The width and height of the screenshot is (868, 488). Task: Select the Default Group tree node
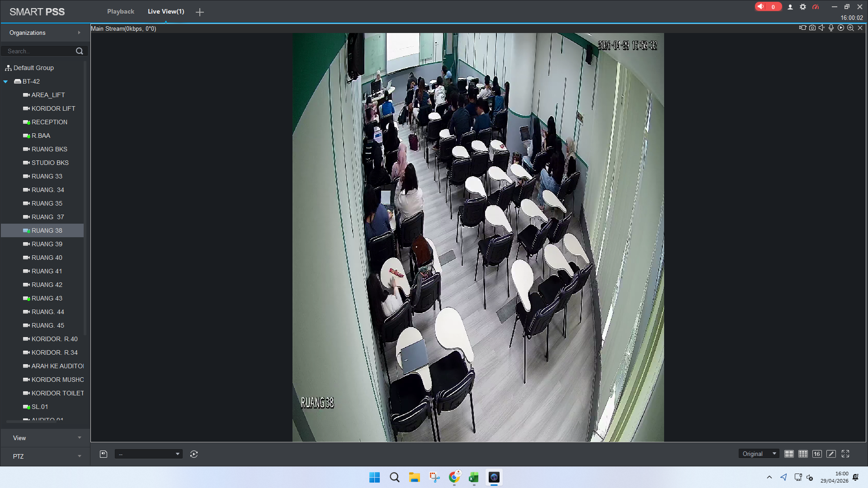[x=33, y=68]
